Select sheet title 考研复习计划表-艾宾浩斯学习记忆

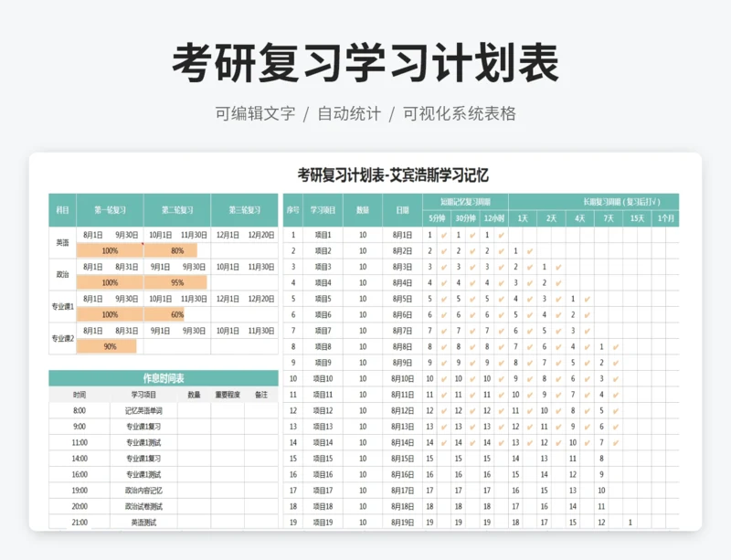point(393,175)
